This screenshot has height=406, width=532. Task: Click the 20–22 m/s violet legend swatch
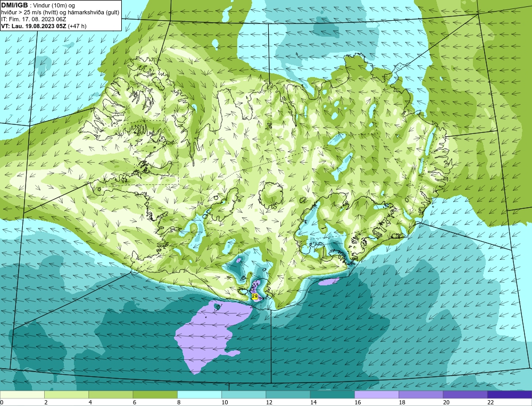(x=465, y=395)
